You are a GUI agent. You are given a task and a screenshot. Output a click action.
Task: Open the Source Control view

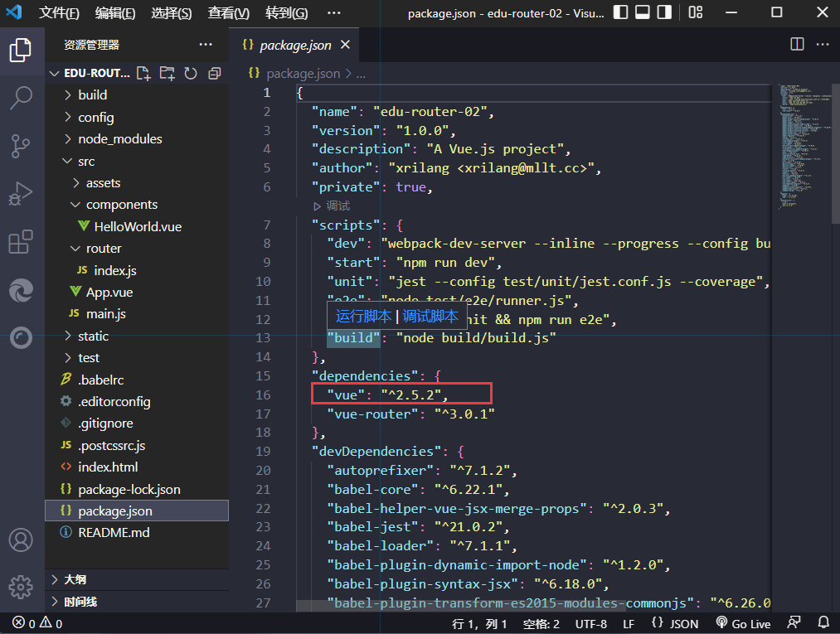(x=21, y=147)
